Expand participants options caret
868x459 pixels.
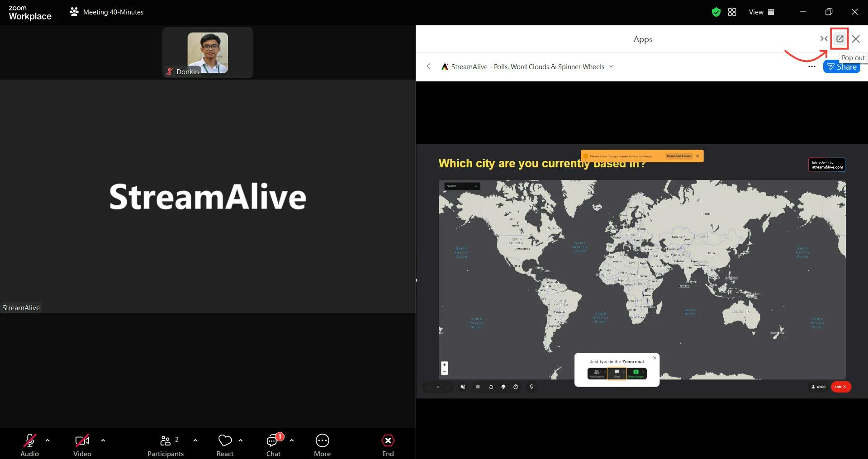195,440
